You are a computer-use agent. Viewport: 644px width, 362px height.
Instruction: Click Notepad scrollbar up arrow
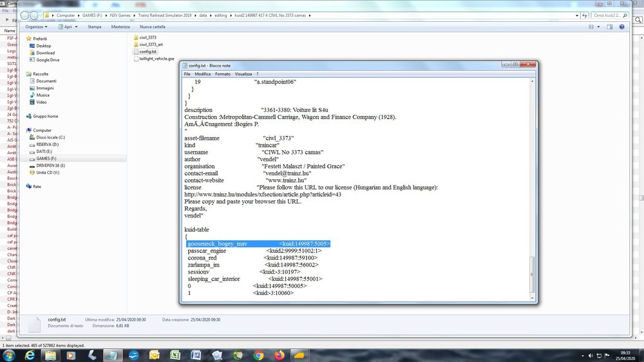[533, 81]
